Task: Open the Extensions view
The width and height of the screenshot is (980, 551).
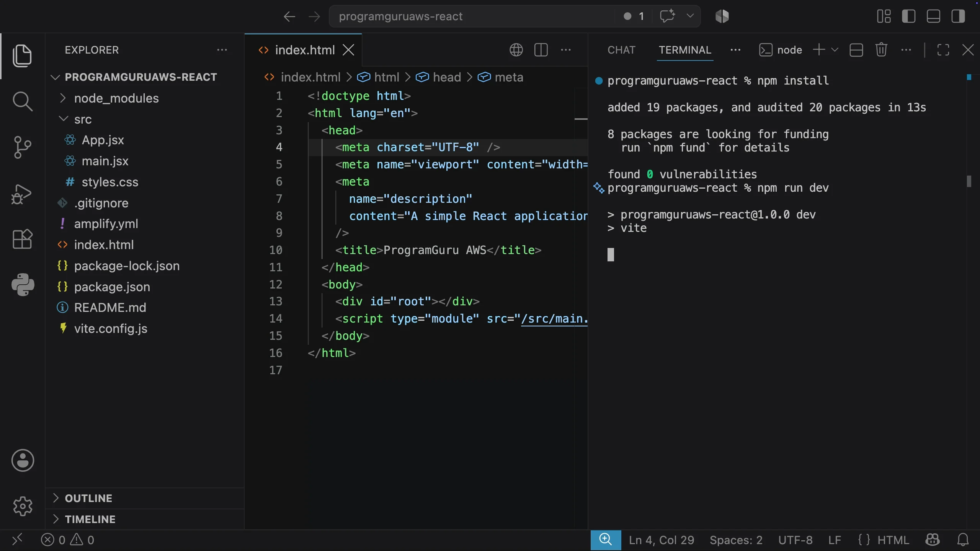Action: [22, 239]
